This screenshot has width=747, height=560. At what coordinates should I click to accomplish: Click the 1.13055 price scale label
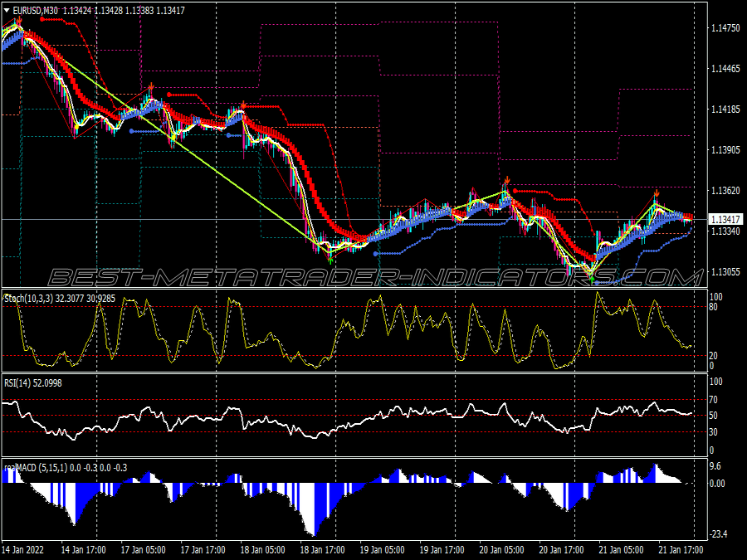click(725, 272)
